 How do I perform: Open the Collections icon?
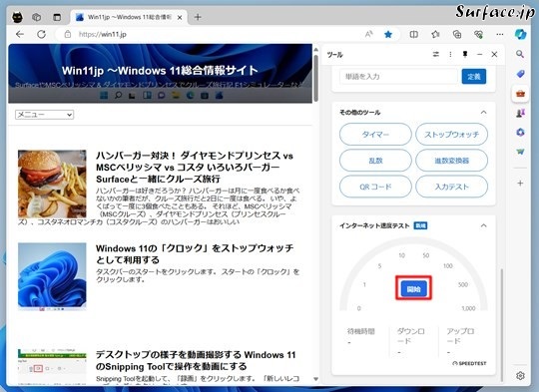coord(457,34)
